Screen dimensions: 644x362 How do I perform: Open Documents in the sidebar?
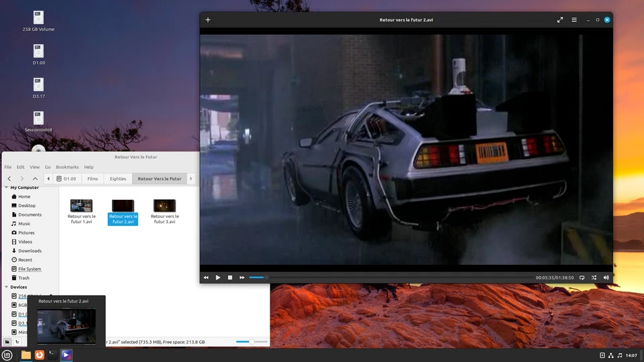[x=30, y=215]
